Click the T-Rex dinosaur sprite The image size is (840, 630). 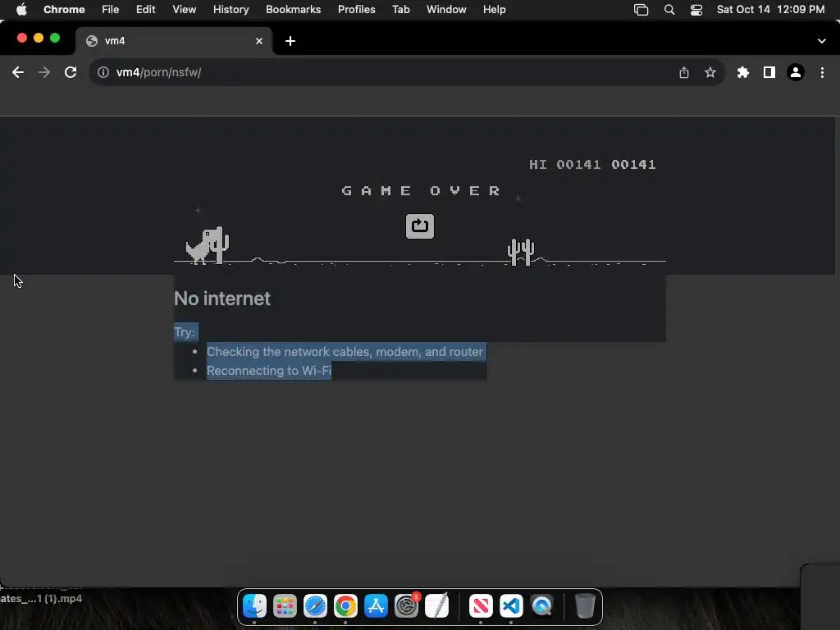pyautogui.click(x=202, y=246)
